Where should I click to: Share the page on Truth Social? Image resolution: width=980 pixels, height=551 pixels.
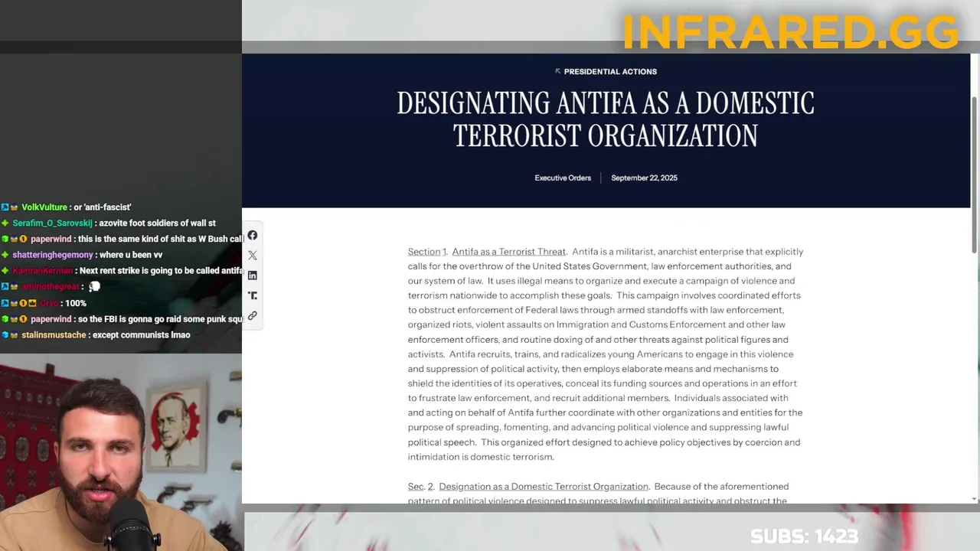click(x=253, y=295)
